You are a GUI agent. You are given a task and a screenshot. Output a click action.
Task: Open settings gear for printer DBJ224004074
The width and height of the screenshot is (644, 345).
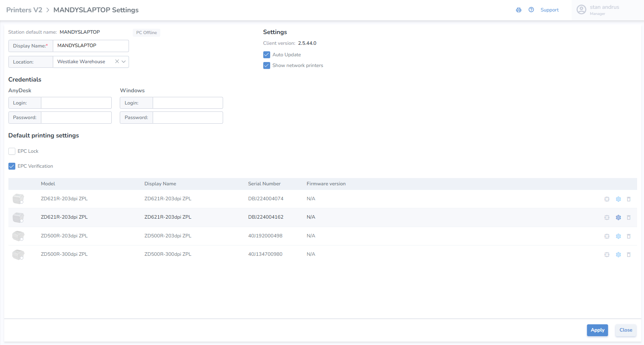pos(618,199)
